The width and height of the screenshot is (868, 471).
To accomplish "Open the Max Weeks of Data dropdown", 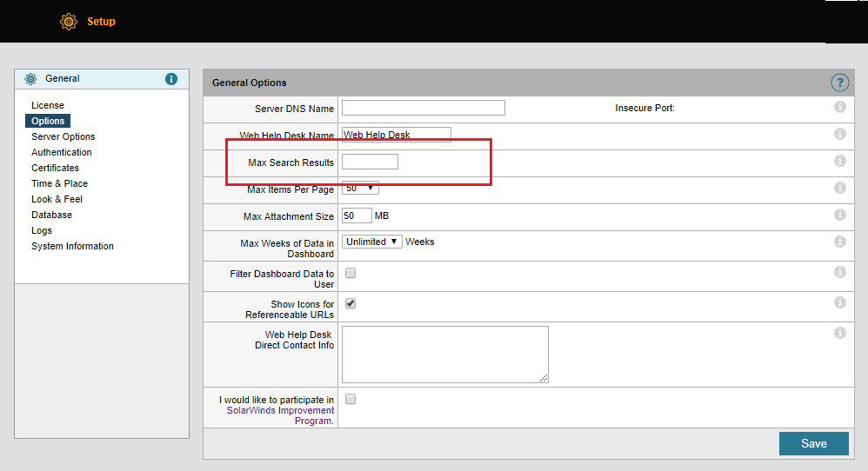I will point(372,242).
